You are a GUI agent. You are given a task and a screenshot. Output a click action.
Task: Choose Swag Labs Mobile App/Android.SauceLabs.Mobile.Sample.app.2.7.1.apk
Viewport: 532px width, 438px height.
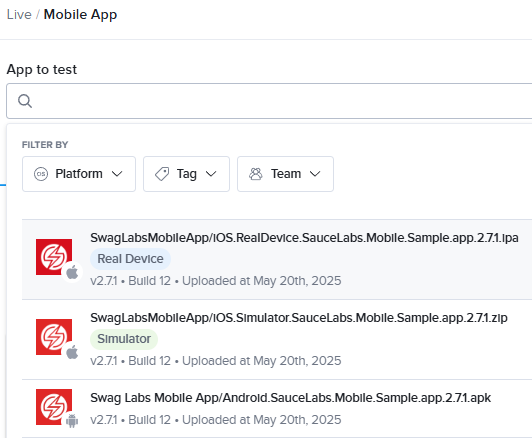pyautogui.click(x=290, y=398)
